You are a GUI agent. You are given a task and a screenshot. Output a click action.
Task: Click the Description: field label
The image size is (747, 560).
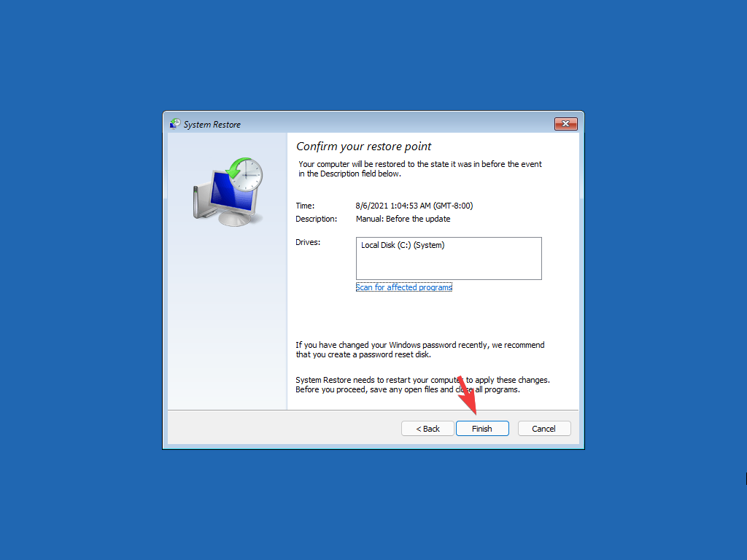point(316,219)
